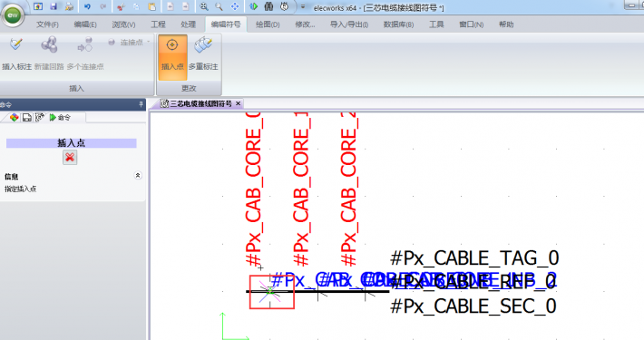Click the green ew application button
The height and width of the screenshot is (340, 644).
coord(13,15)
